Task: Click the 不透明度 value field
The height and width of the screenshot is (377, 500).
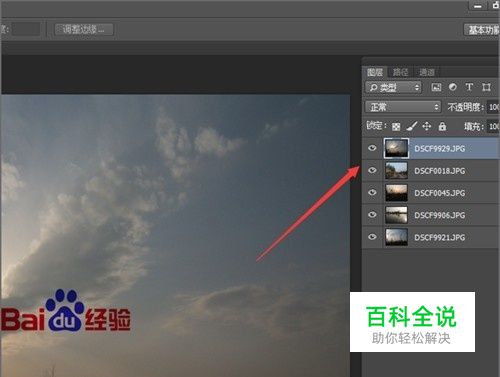Action: click(493, 107)
